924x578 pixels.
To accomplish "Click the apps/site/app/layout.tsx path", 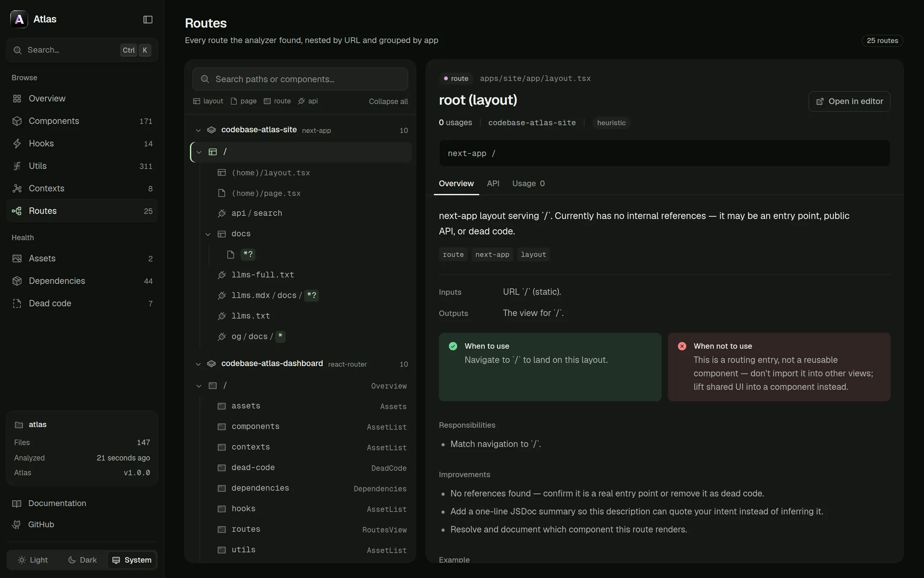I will coord(535,78).
